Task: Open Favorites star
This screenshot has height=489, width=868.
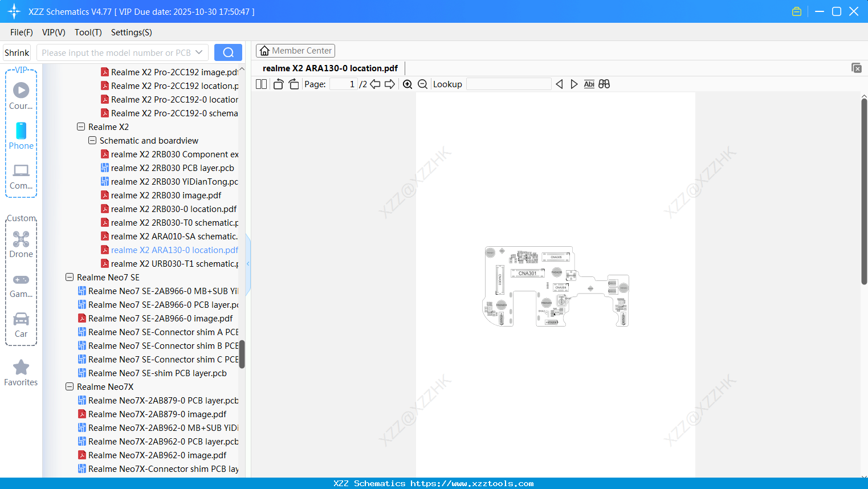Action: tap(21, 373)
